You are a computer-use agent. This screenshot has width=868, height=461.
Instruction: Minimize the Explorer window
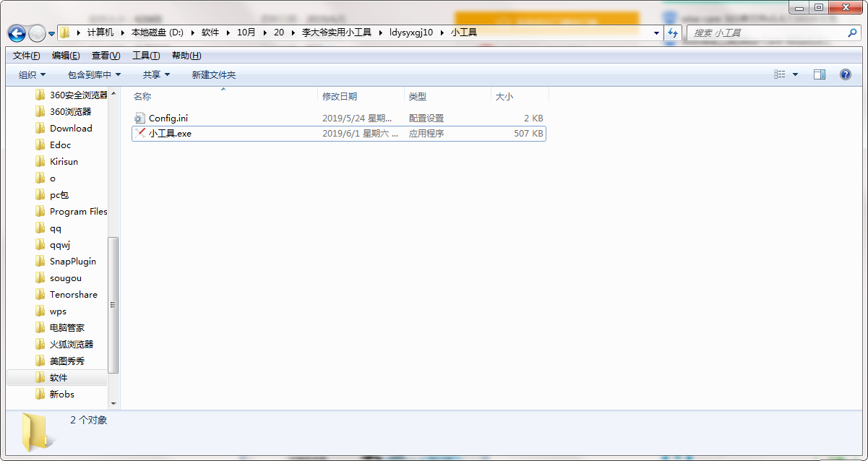coord(799,7)
